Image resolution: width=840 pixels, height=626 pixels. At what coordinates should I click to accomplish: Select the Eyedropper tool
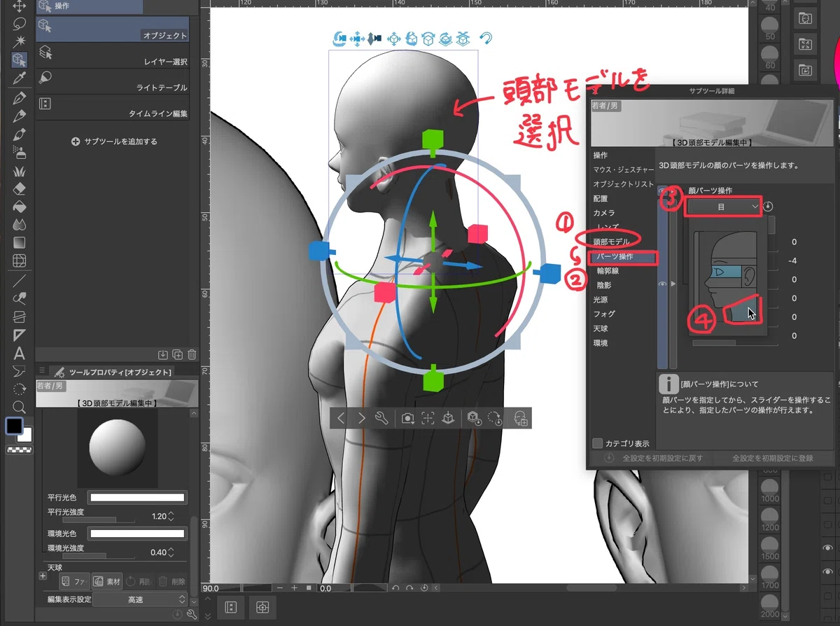tap(20, 78)
